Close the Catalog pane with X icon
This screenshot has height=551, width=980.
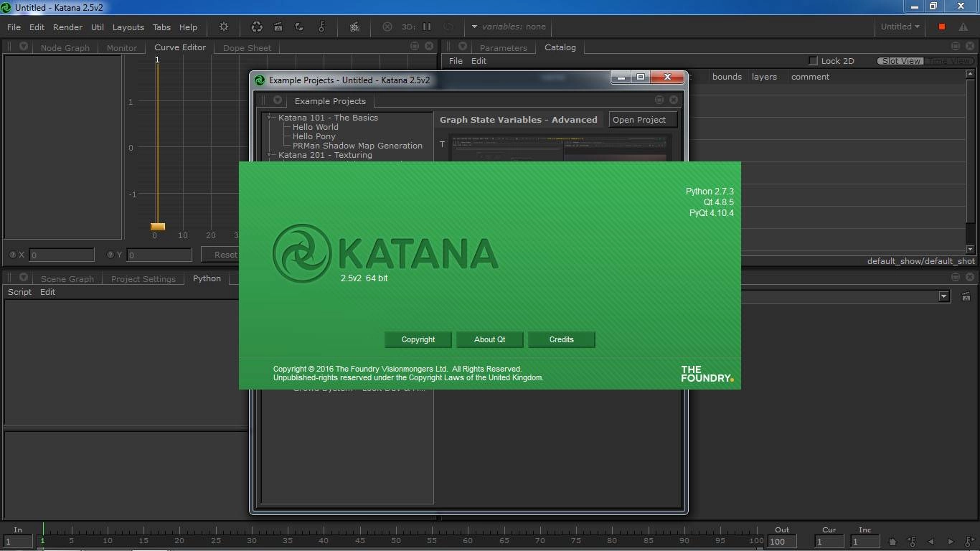click(x=969, y=46)
